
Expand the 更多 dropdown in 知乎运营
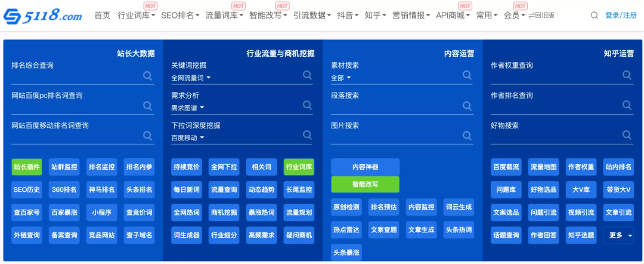click(618, 235)
